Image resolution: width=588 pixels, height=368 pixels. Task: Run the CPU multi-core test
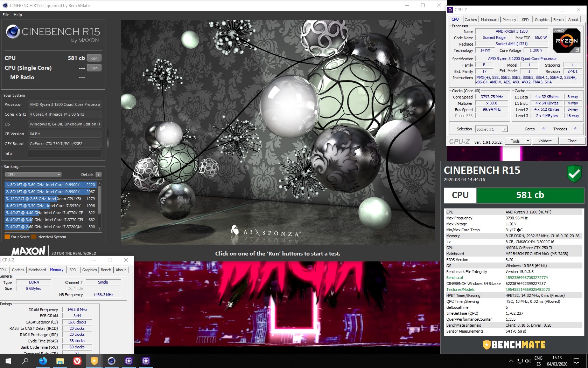(x=94, y=58)
